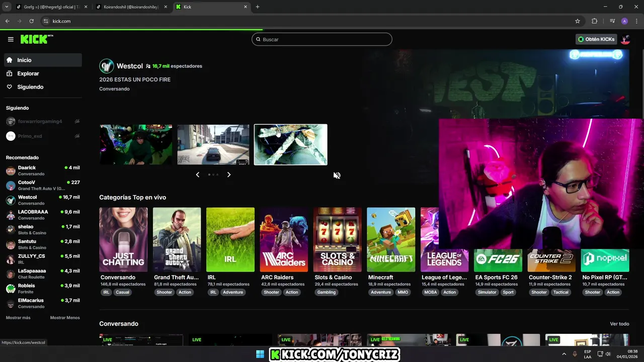The width and height of the screenshot is (644, 362).
Task: Open the IRL category card
Action: (230, 240)
